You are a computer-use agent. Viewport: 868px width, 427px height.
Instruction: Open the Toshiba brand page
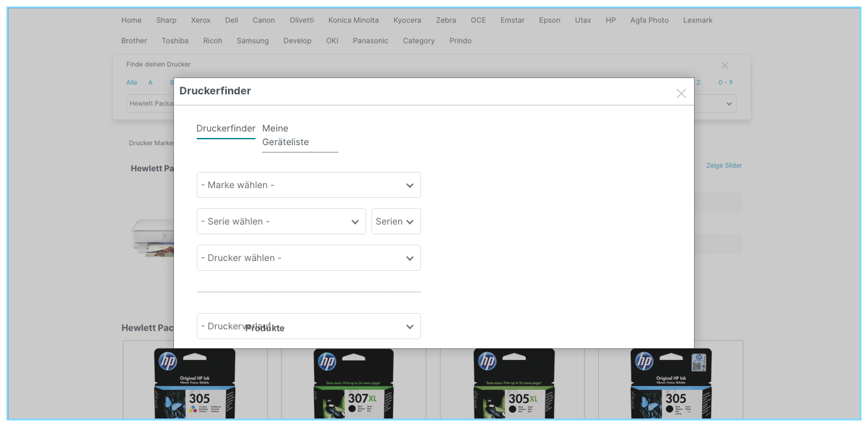tap(175, 40)
